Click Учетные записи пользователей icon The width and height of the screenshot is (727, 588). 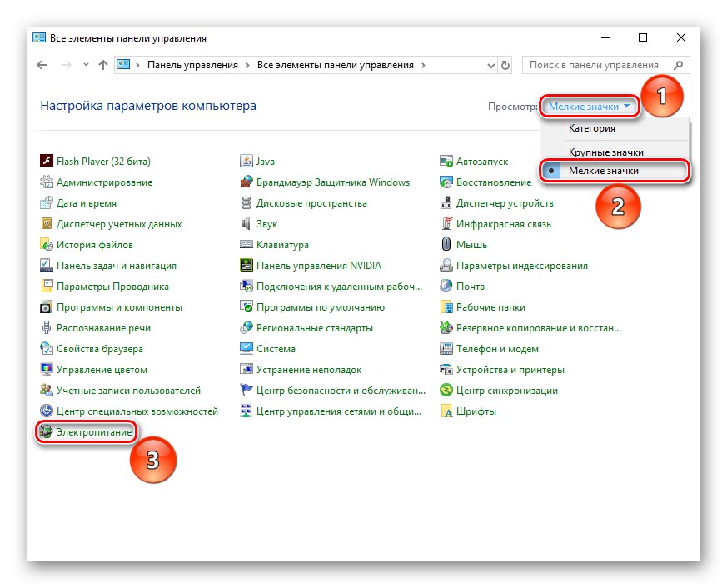(47, 391)
